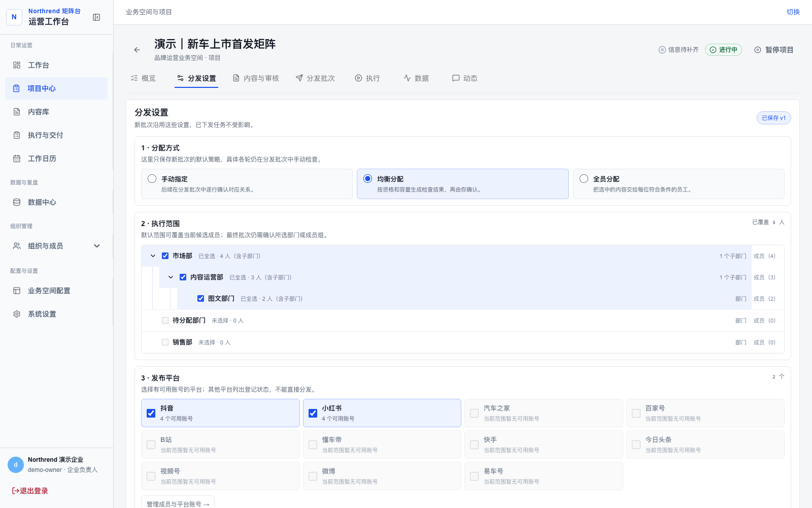Click the 工作日历 calendar icon
This screenshot has height=508, width=812.
pyautogui.click(x=17, y=158)
